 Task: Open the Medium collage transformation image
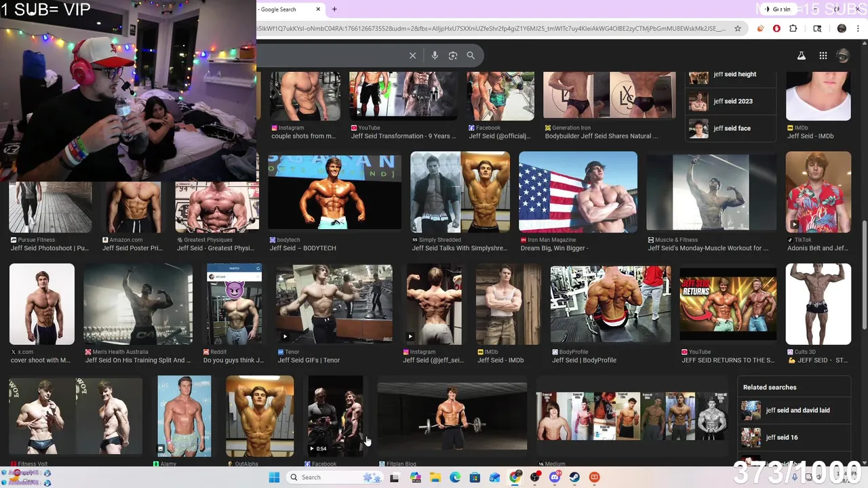pos(631,416)
